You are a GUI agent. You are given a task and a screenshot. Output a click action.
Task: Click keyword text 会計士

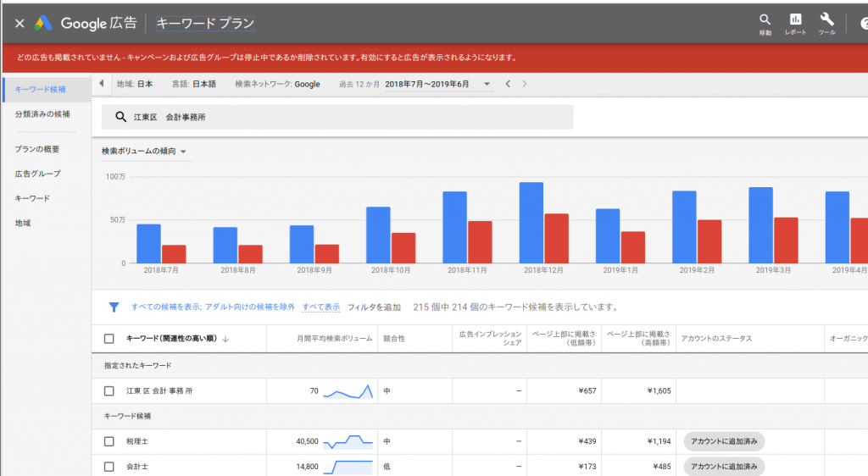(136, 467)
